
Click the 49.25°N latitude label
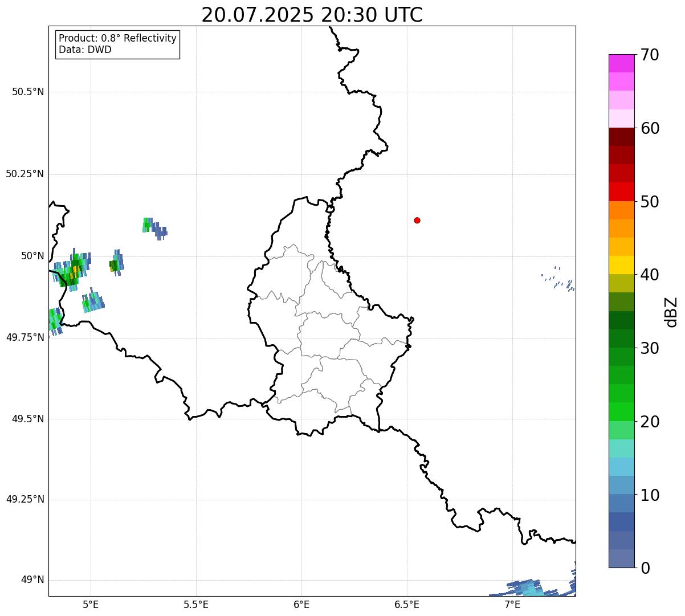pos(25,500)
